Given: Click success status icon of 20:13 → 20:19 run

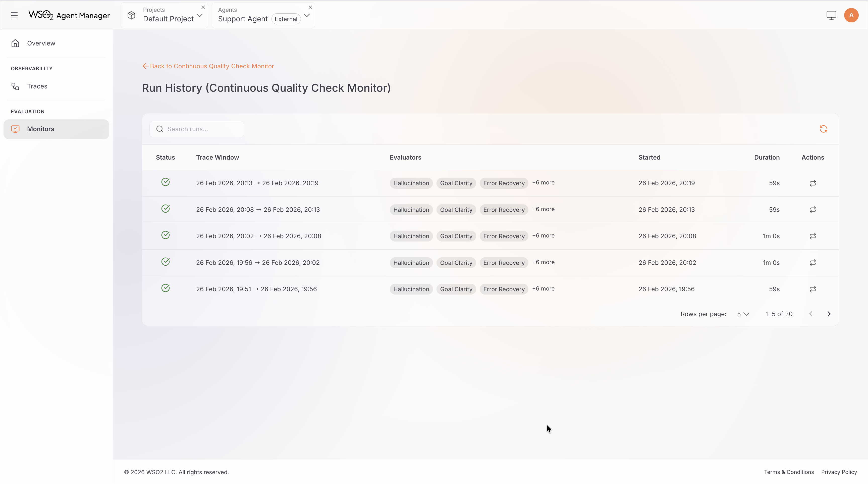Looking at the screenshot, I should point(166,182).
